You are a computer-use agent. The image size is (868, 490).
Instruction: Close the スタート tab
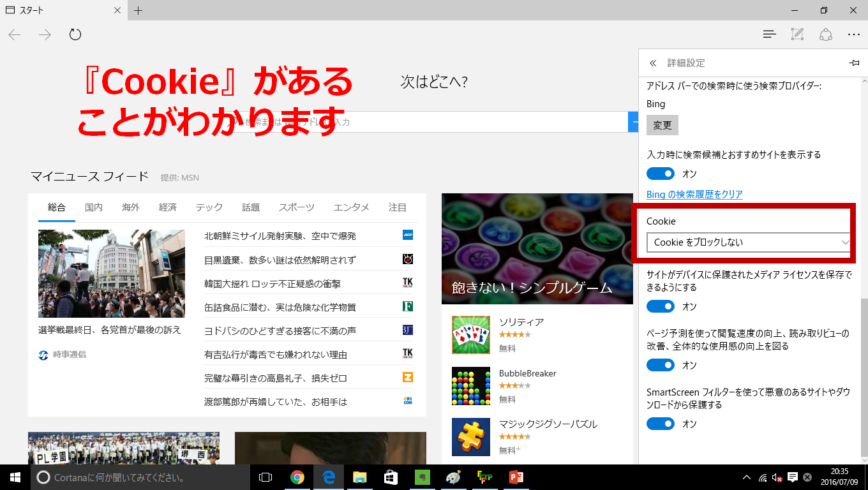117,10
